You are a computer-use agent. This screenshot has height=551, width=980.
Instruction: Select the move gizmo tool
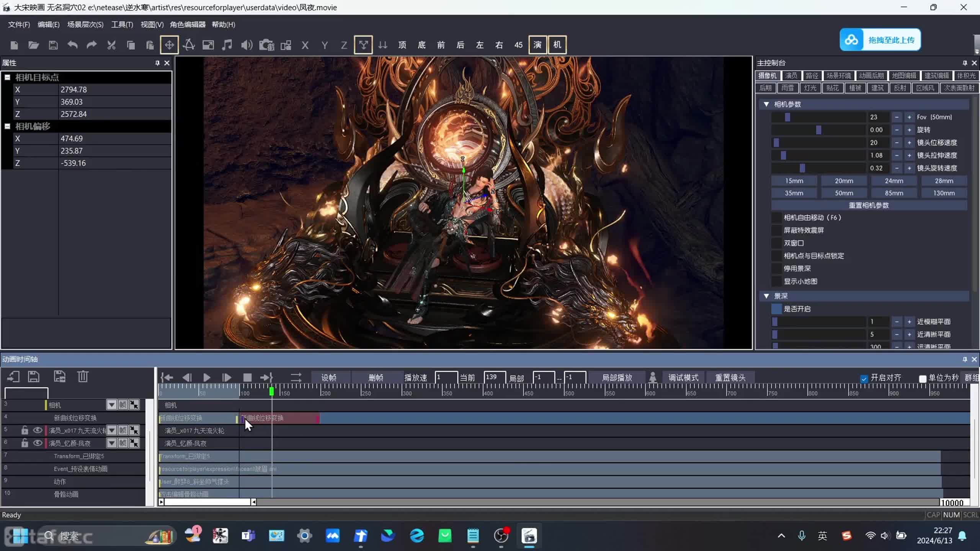169,45
